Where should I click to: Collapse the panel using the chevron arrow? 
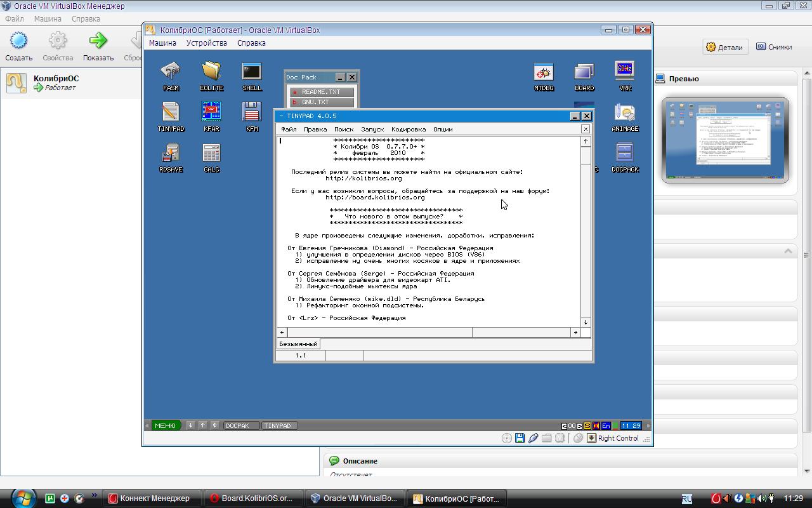tap(788, 251)
